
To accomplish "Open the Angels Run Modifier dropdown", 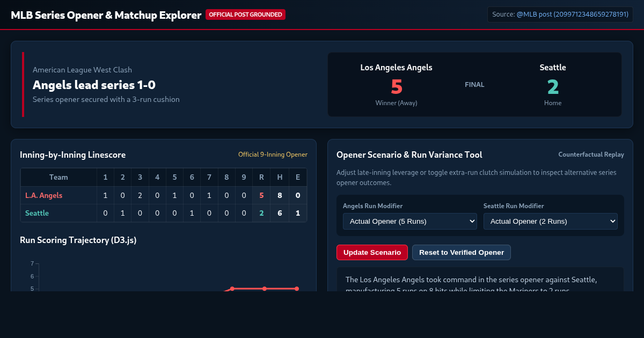I will click(410, 221).
